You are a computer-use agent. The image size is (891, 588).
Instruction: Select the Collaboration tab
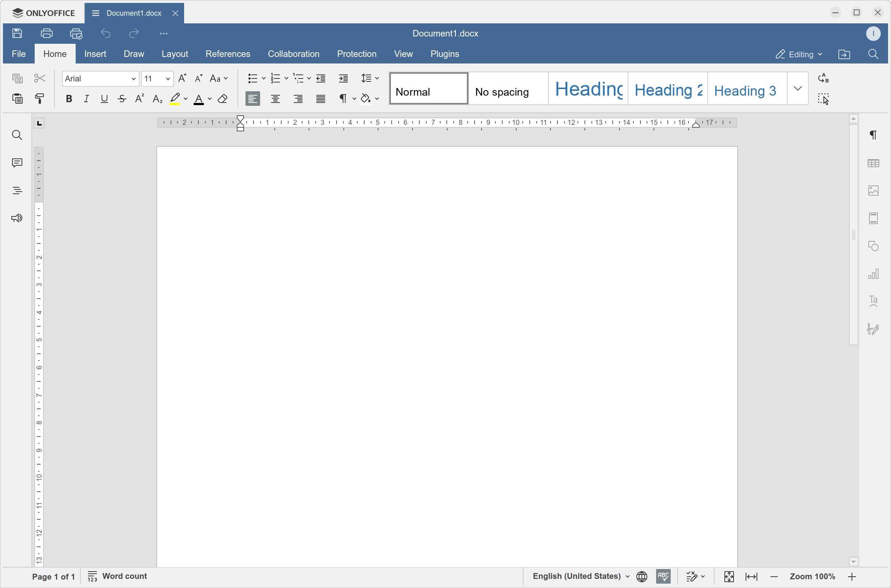(x=293, y=54)
